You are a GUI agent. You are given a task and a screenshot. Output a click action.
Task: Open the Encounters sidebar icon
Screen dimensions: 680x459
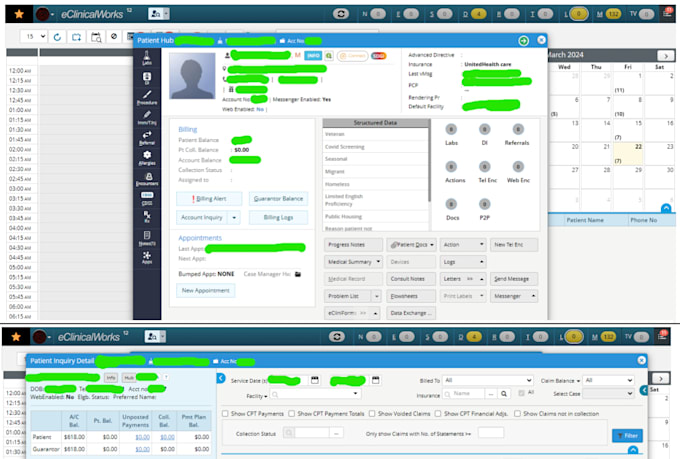147,179
